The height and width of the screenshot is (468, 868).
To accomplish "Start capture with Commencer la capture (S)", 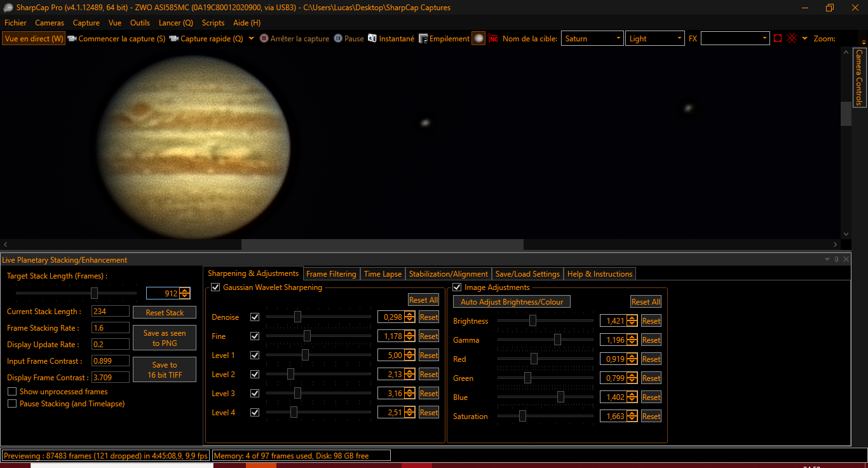I will coord(116,39).
